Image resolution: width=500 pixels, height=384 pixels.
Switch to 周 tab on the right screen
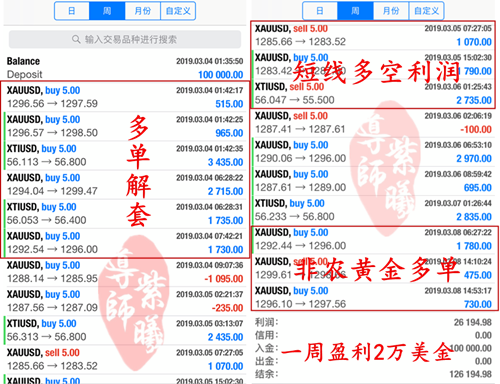pos(355,11)
